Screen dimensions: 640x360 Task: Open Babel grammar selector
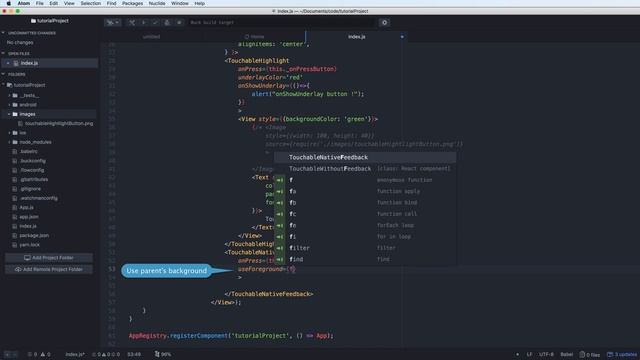coord(566,354)
